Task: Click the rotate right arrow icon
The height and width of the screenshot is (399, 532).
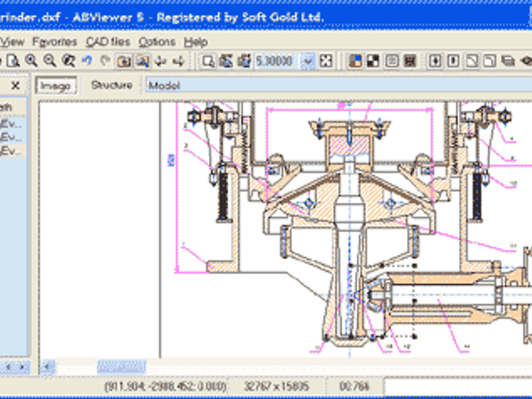Action: point(178,61)
